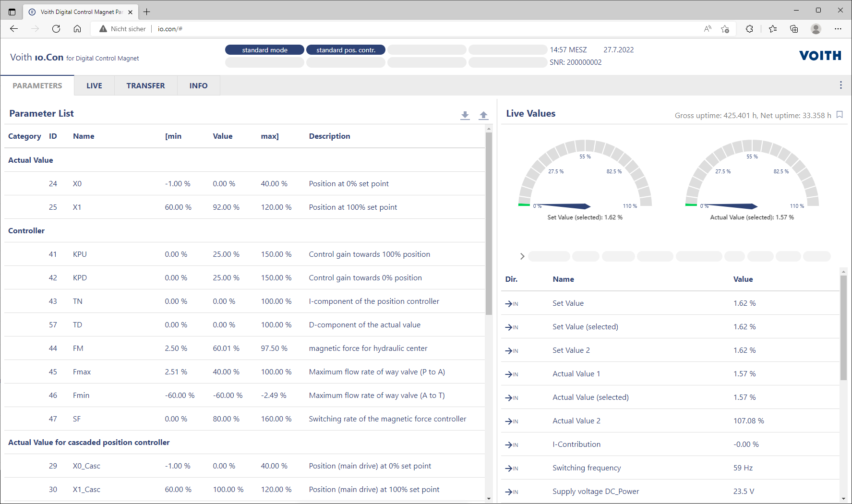Screen dimensions: 852x504
Task: Select the X1_Casc value 100.00 %
Action: pyautogui.click(x=228, y=490)
